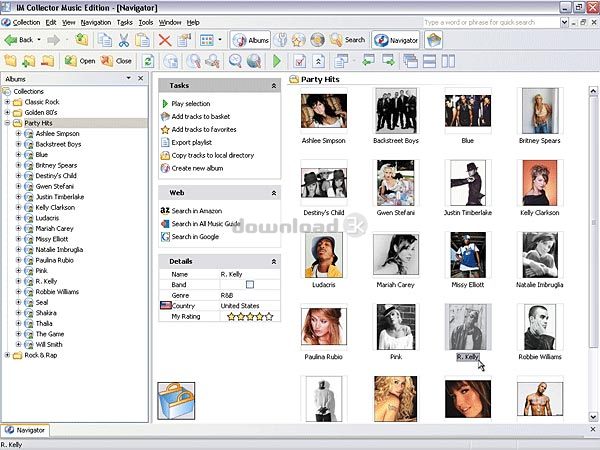Image resolution: width=600 pixels, height=450 pixels.
Task: Open the quick search dropdown arrow
Action: pyautogui.click(x=564, y=22)
